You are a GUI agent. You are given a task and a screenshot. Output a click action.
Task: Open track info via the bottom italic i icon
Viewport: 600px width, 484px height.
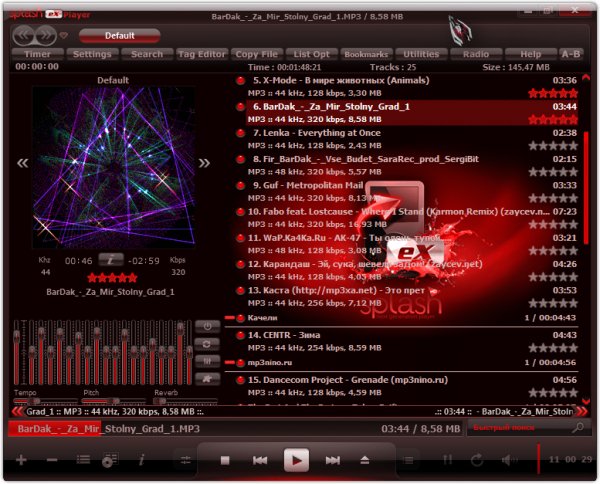(x=141, y=460)
